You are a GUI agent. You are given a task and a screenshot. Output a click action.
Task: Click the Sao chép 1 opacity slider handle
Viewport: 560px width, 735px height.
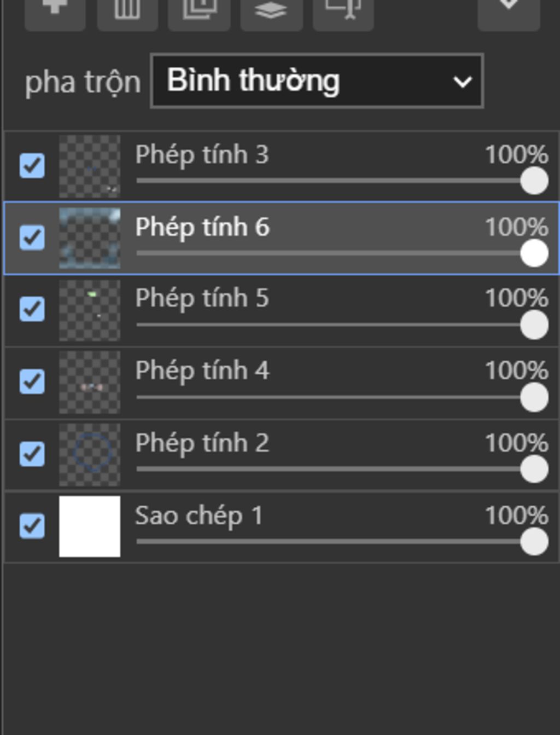point(534,542)
